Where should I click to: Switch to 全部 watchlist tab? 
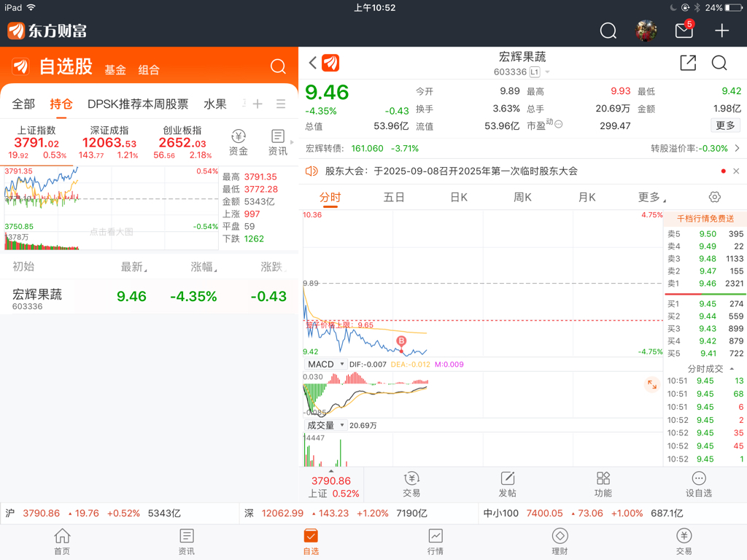[23, 104]
